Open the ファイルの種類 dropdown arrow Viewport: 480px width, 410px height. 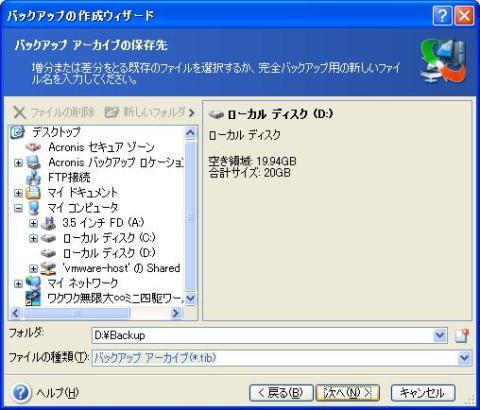(x=465, y=358)
